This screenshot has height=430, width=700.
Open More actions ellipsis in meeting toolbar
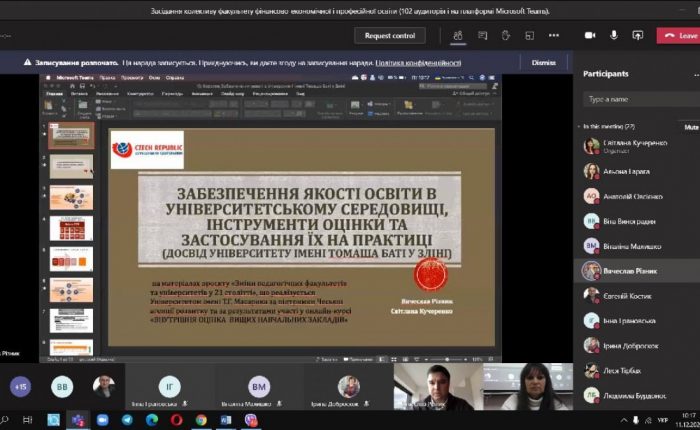554,35
